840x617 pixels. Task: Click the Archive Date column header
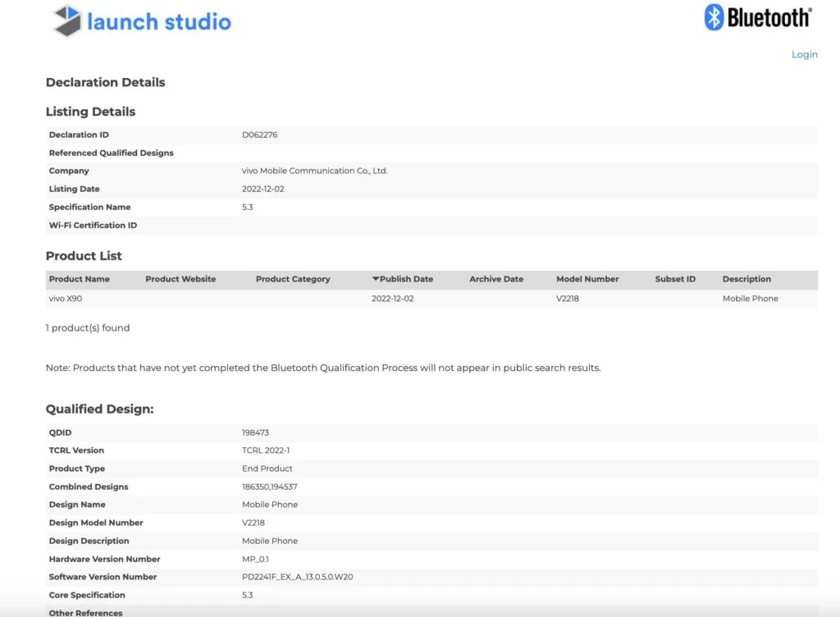(496, 279)
